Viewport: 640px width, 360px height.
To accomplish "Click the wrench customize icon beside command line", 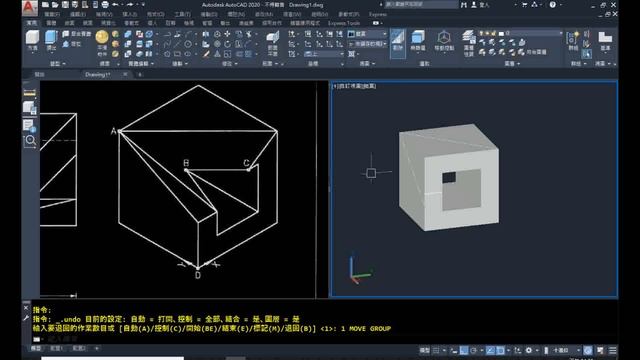I will 26,318.
